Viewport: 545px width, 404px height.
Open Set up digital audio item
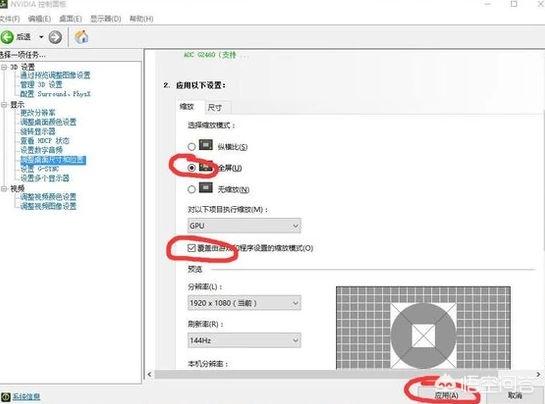[x=41, y=150]
